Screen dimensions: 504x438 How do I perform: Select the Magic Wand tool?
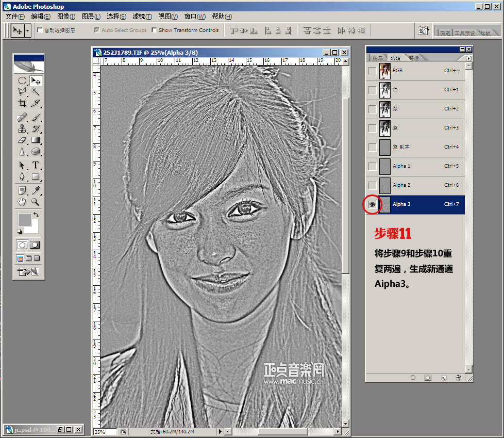[36, 92]
